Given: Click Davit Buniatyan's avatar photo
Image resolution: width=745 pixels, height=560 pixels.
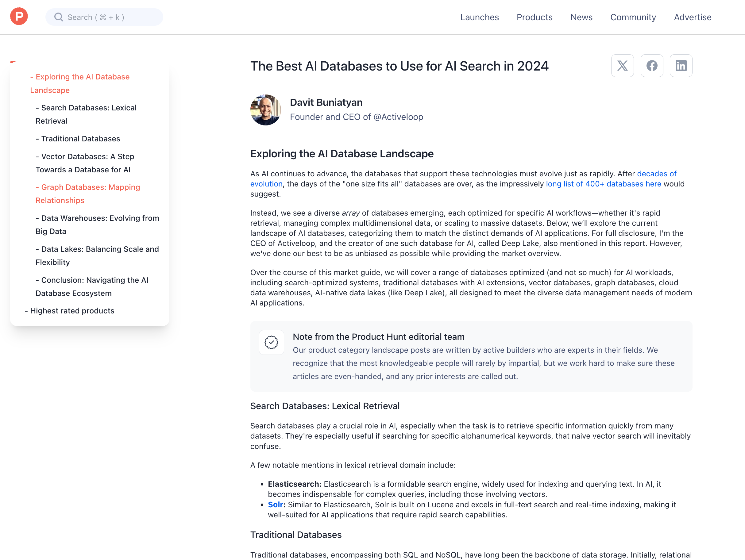Looking at the screenshot, I should tap(266, 110).
